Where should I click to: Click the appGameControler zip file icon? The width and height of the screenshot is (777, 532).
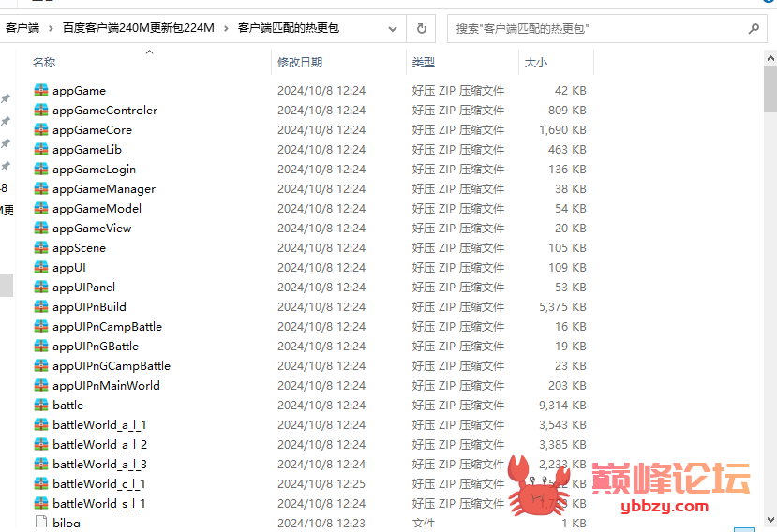(41, 110)
